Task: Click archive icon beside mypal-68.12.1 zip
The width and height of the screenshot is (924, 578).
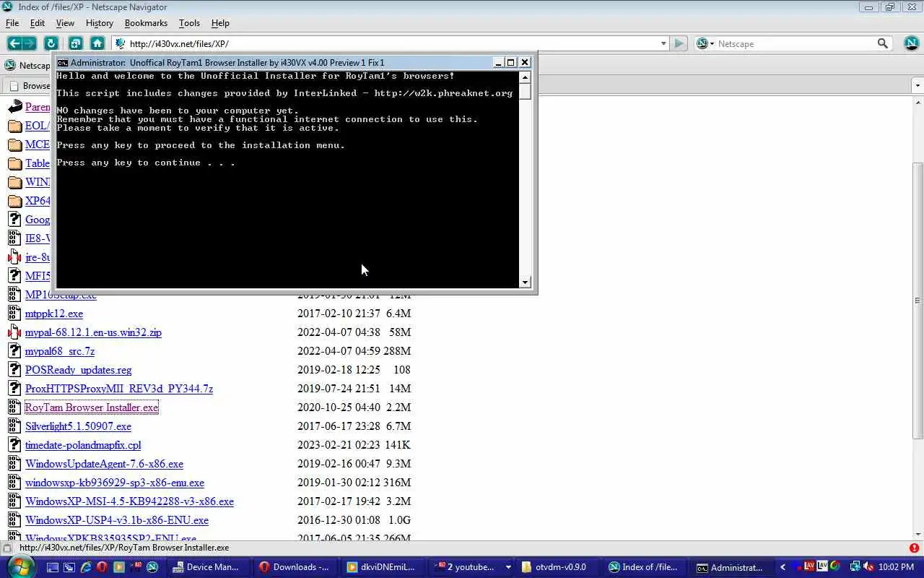Action: tap(14, 332)
